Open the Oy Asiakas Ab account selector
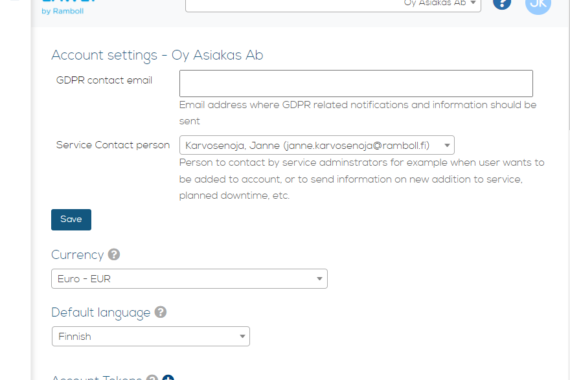 [x=333, y=5]
